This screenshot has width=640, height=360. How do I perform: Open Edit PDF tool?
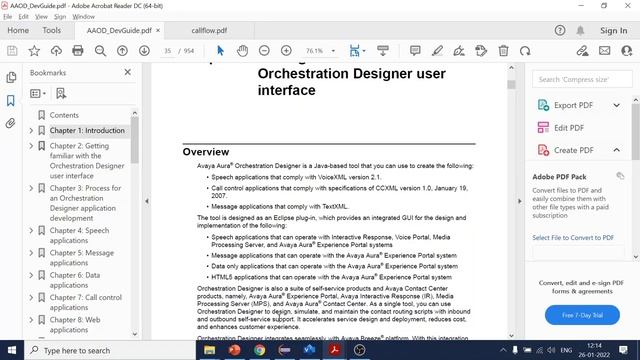click(x=569, y=128)
